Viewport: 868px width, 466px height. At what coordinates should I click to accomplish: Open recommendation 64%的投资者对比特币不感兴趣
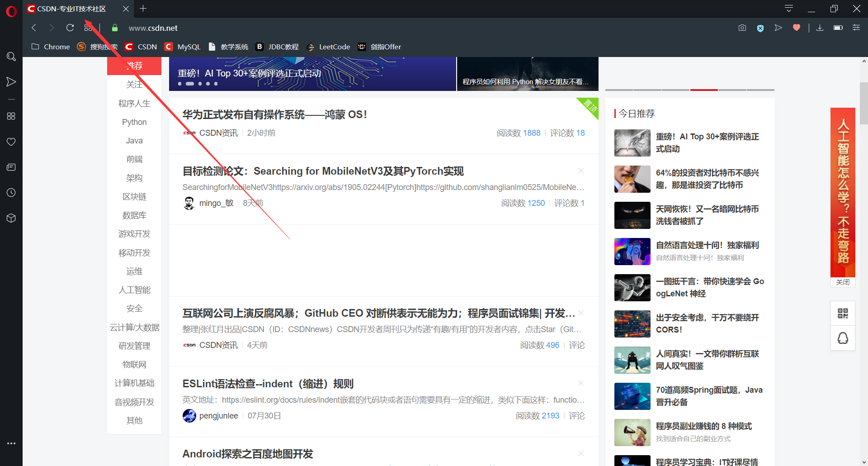tap(707, 179)
